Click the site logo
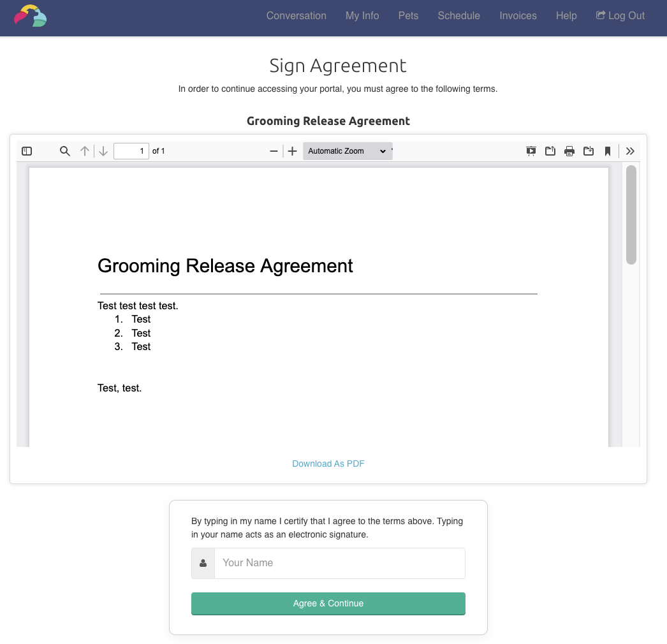The image size is (667, 644). pyautogui.click(x=30, y=16)
